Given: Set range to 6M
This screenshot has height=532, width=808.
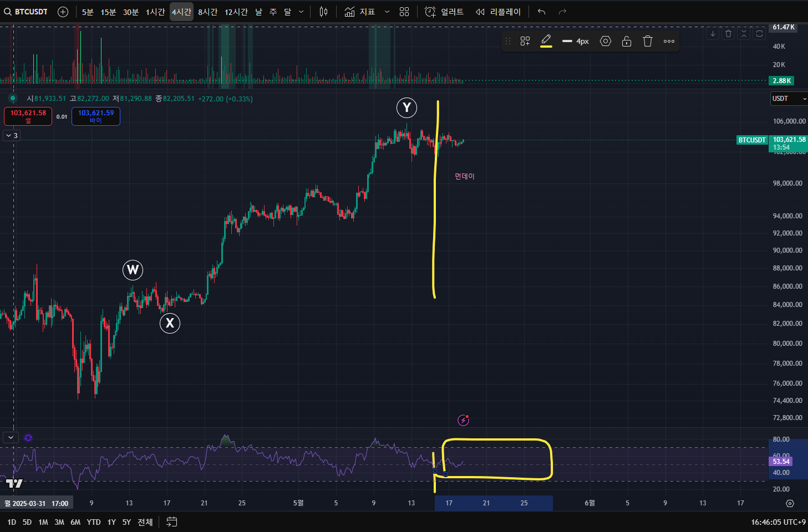Looking at the screenshot, I should [75, 522].
